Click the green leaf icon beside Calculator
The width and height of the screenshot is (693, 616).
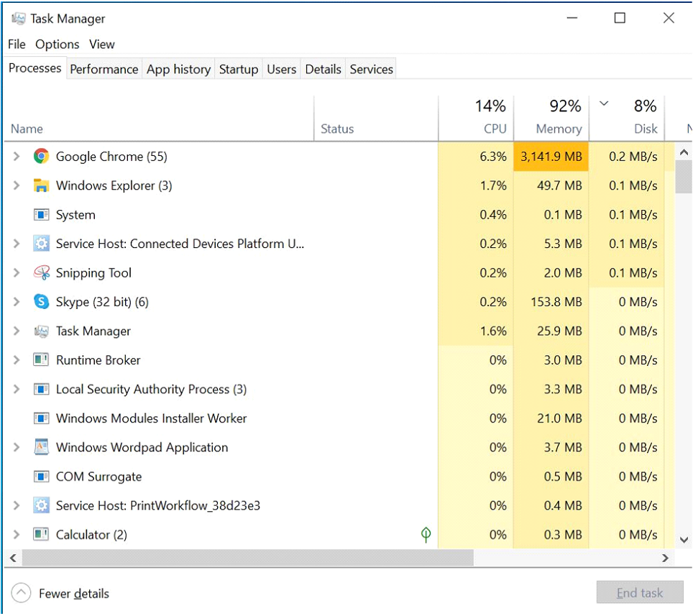point(426,535)
